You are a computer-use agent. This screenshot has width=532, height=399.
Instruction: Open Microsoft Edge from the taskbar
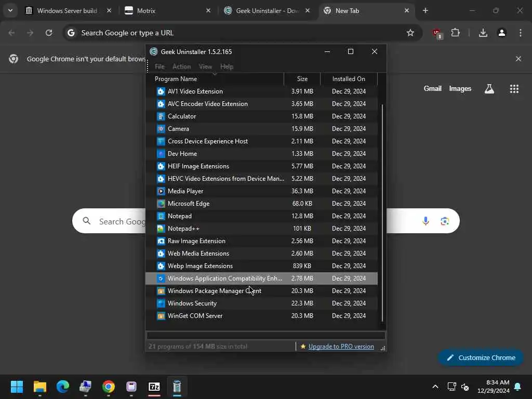(63, 387)
